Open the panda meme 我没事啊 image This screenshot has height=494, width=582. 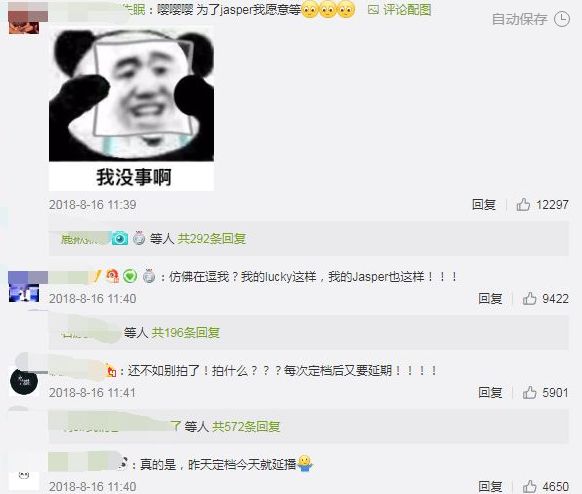click(x=131, y=109)
